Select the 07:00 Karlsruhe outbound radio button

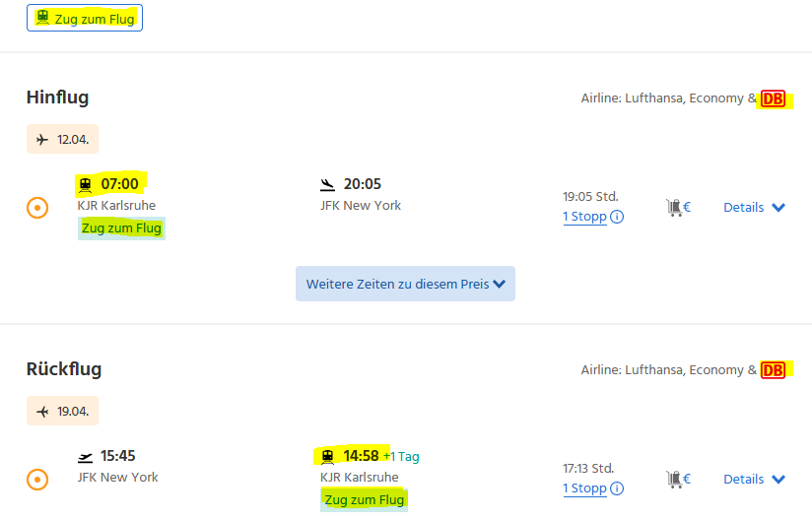tap(37, 208)
